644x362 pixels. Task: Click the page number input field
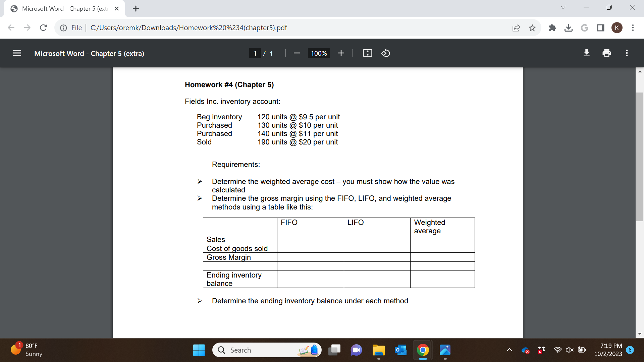point(255,53)
